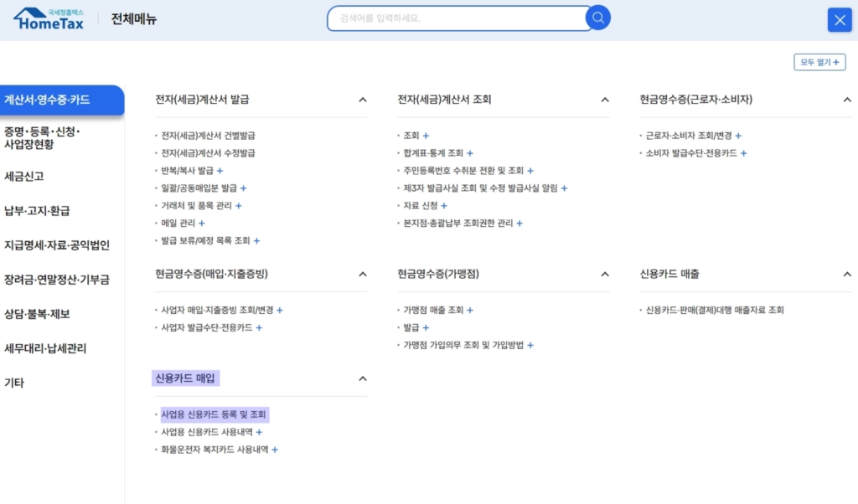Screen dimensions: 858x504
Task: Select 증명·등록·신청·사업장현황 sidebar item
Action: point(42,138)
